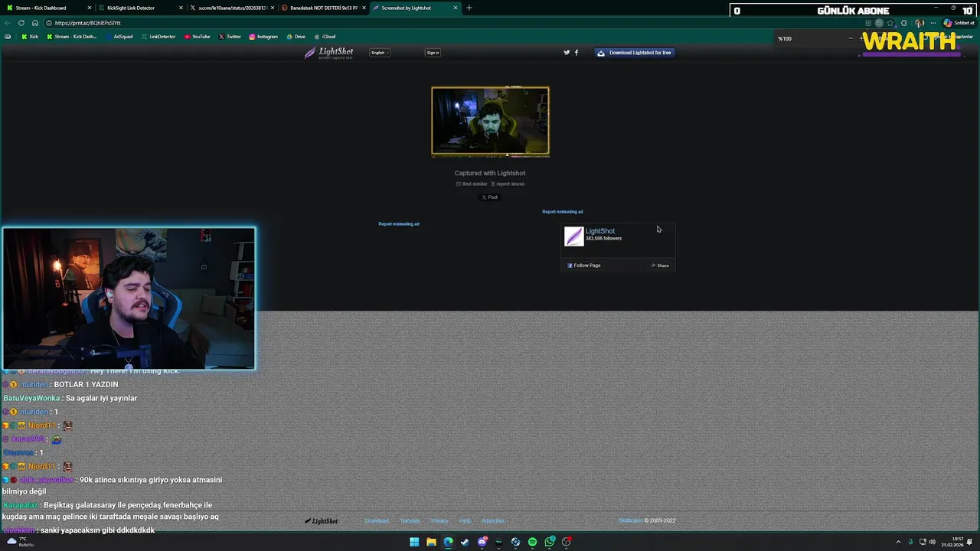
Task: Open the AdSquad bookmark
Action: (119, 37)
